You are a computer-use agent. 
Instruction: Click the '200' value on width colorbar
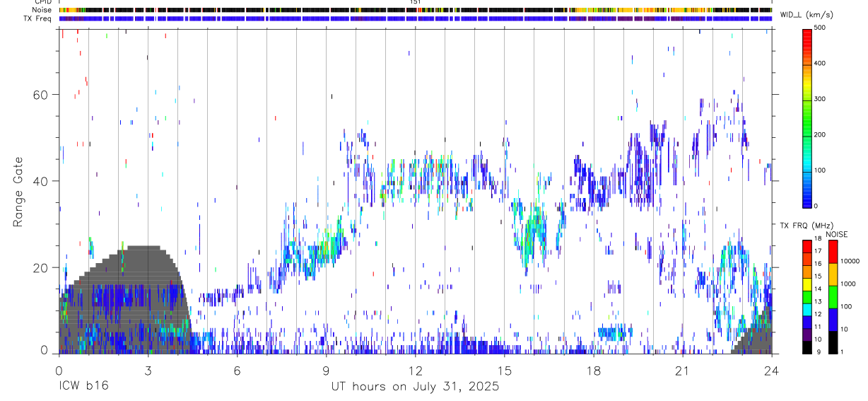(821, 134)
